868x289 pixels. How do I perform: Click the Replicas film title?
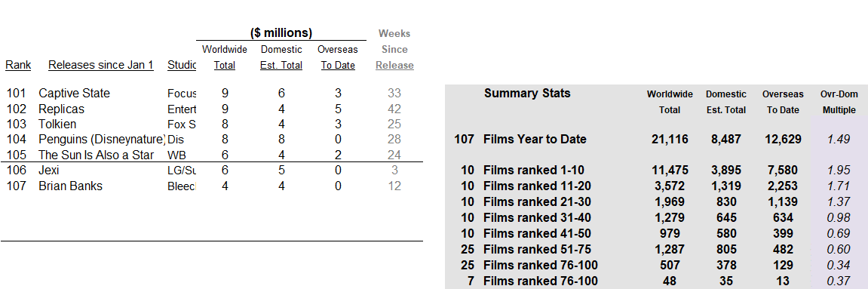pyautogui.click(x=61, y=109)
